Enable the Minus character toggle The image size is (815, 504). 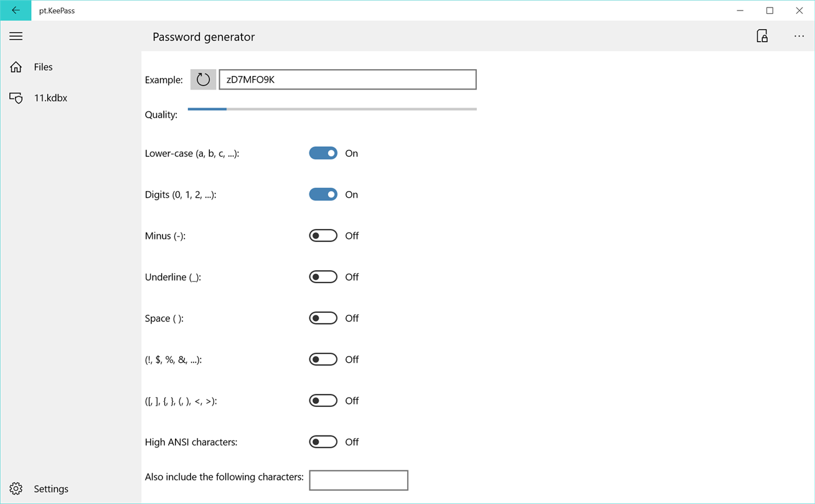[323, 236]
